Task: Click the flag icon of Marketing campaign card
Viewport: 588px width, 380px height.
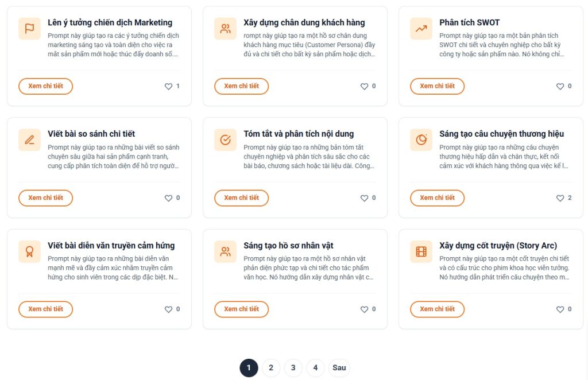Action: [x=29, y=29]
